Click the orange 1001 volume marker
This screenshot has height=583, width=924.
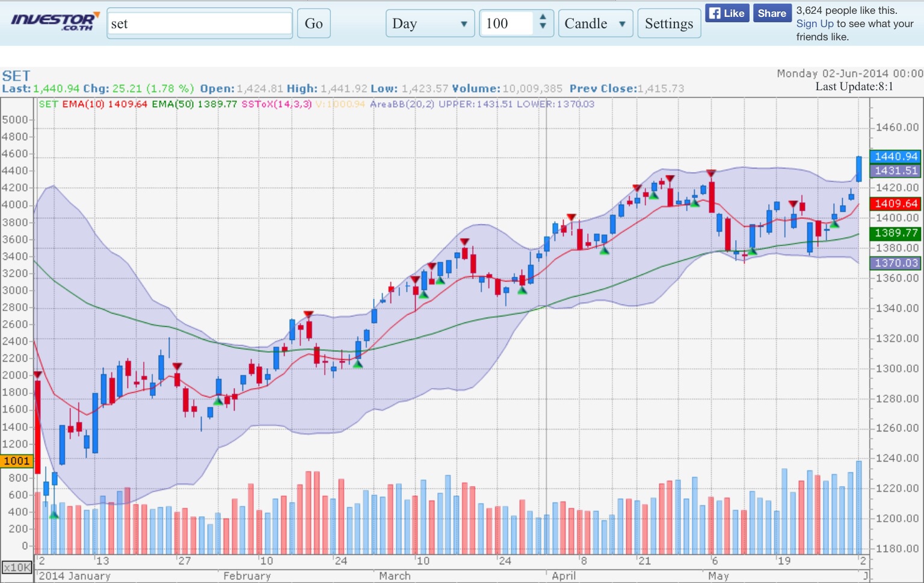tap(17, 461)
